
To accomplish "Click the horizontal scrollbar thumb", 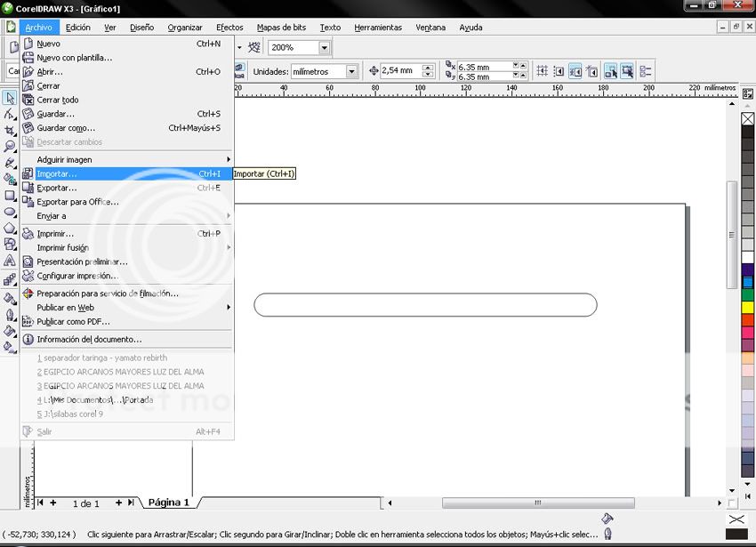I will 538,503.
